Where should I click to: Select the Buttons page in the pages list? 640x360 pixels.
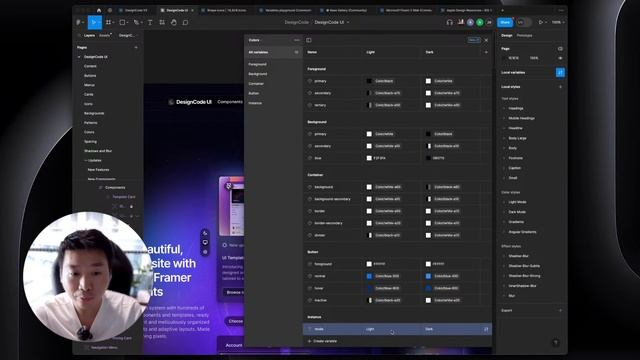pyautogui.click(x=90, y=76)
